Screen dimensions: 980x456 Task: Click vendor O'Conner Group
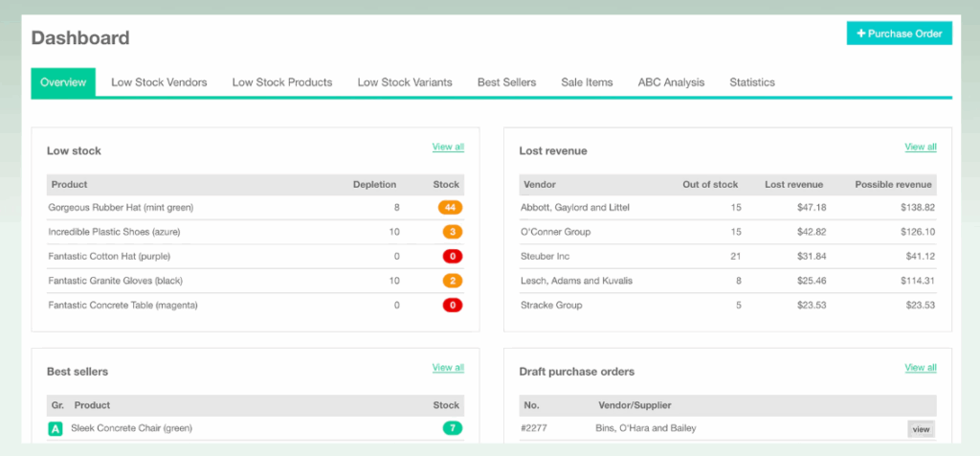click(556, 232)
